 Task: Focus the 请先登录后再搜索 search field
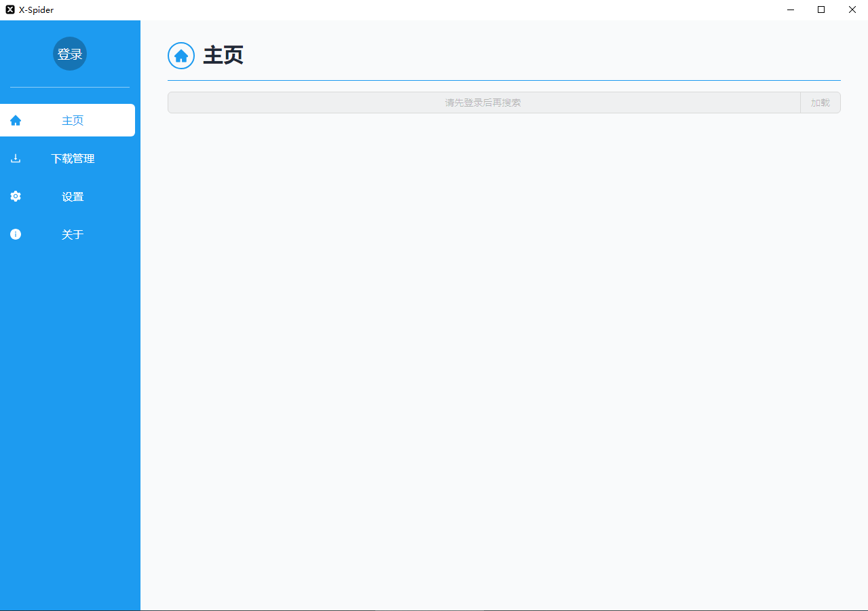tap(484, 103)
